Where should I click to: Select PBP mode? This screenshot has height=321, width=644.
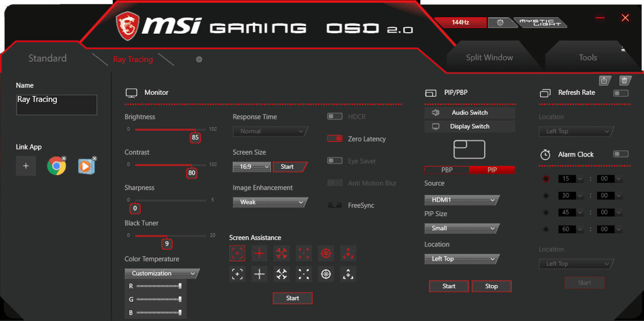tap(447, 170)
